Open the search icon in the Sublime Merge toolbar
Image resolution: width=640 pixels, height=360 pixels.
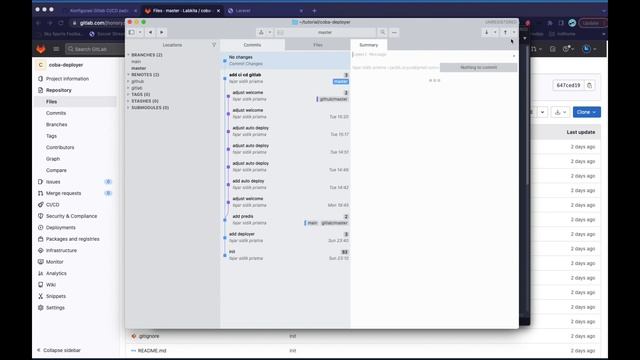382,32
